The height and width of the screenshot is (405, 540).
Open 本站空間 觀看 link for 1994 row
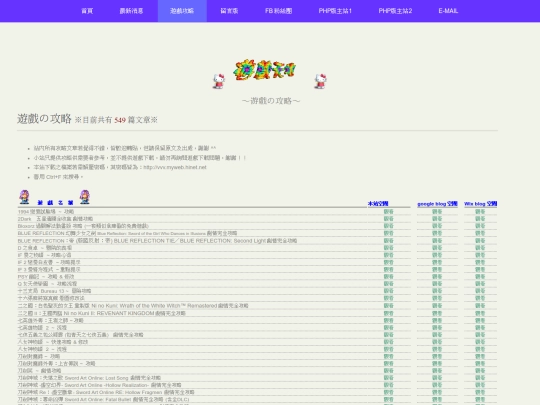(x=388, y=211)
